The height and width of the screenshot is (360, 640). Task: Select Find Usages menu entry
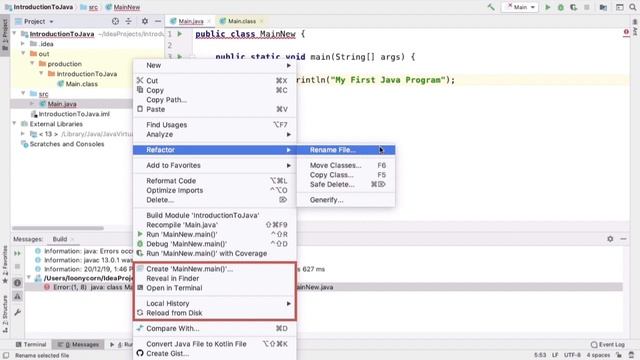click(215, 125)
